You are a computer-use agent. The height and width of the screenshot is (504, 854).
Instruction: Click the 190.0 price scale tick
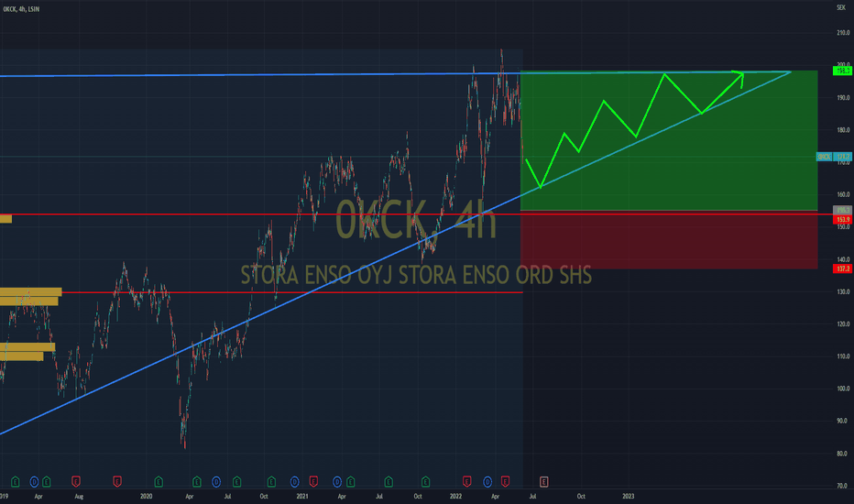(843, 97)
